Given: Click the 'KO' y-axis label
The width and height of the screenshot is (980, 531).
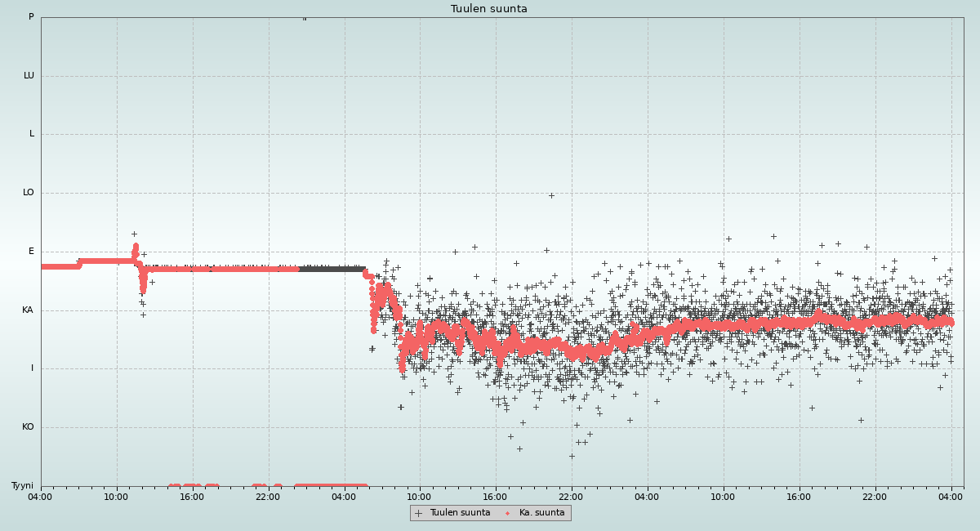Looking at the screenshot, I should tap(28, 427).
